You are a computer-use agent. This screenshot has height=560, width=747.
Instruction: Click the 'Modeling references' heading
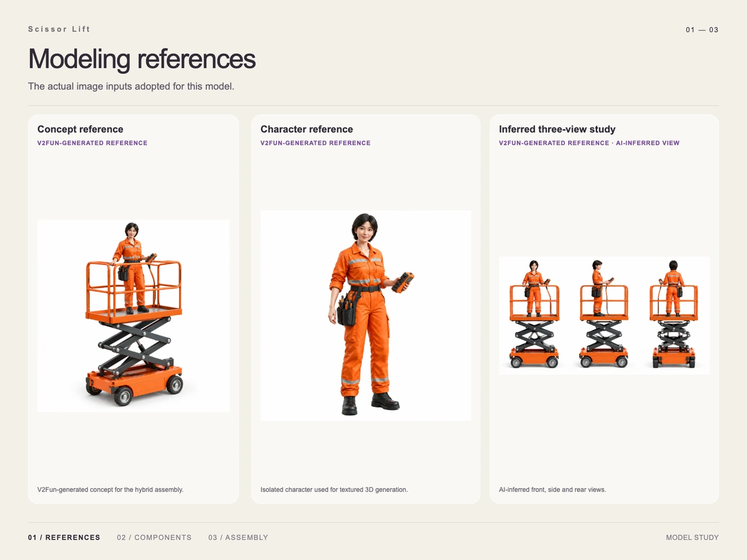(x=142, y=59)
